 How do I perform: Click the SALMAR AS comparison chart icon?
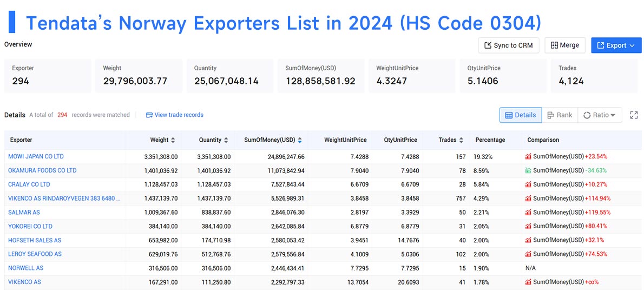pos(528,212)
